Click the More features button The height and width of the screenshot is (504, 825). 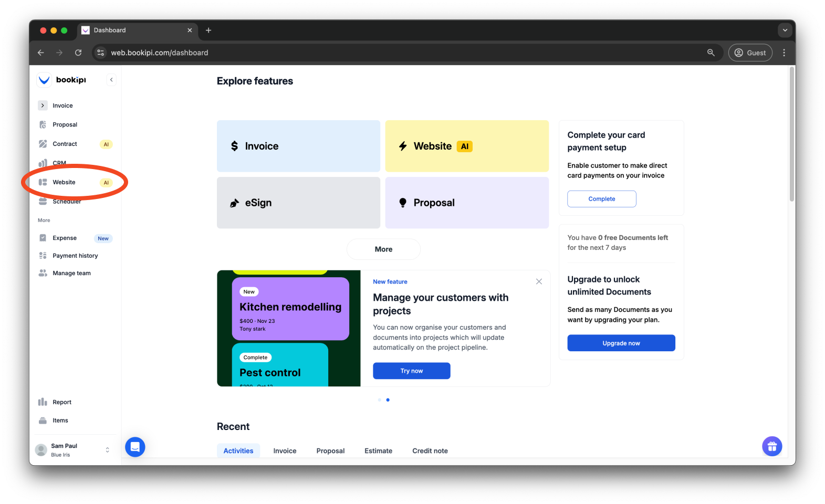coord(383,249)
